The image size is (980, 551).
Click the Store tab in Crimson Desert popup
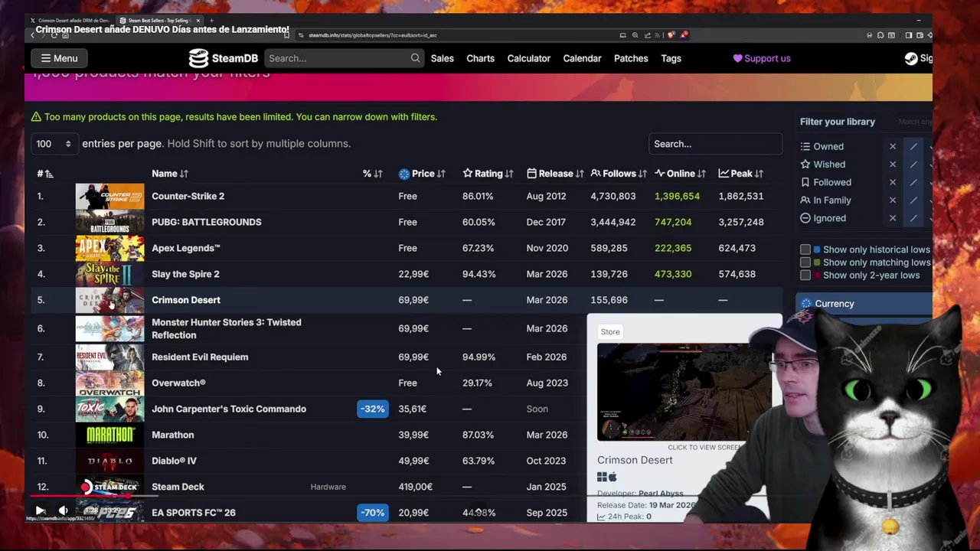click(x=610, y=332)
